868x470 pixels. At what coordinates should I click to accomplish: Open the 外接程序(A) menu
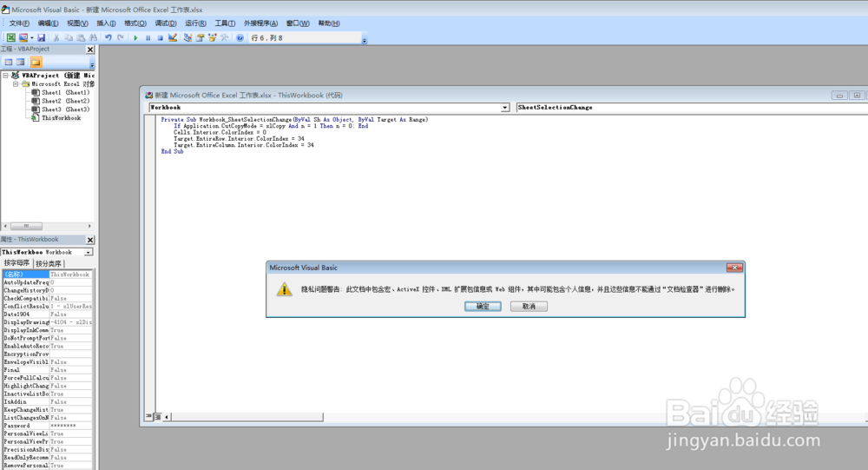click(x=260, y=23)
